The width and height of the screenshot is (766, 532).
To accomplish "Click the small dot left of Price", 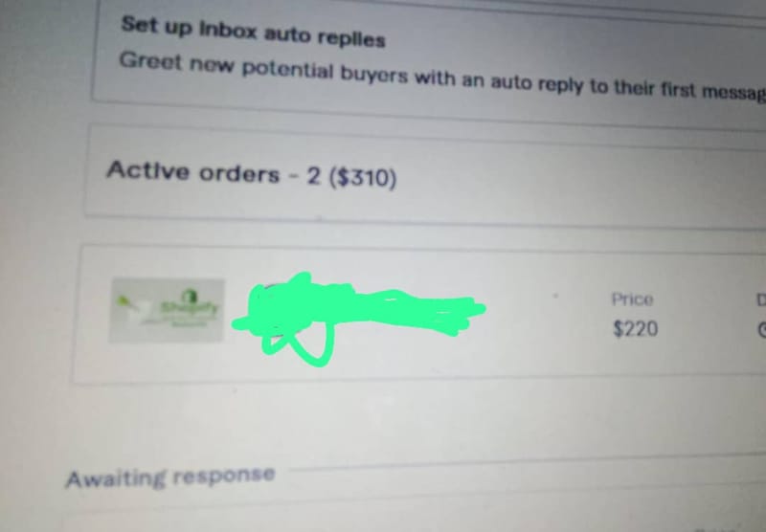I will [x=554, y=296].
